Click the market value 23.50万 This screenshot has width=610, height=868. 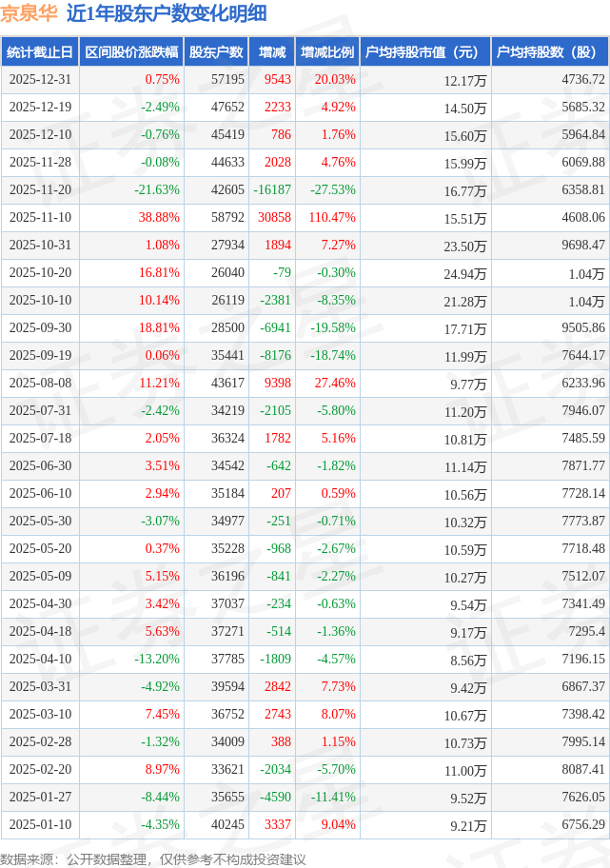click(x=465, y=246)
